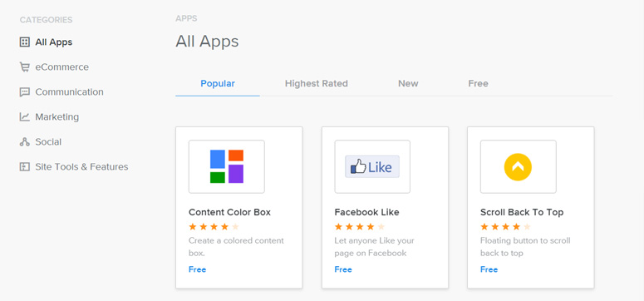Click the Communication speech bubble icon
This screenshot has width=644, height=301.
(x=25, y=92)
